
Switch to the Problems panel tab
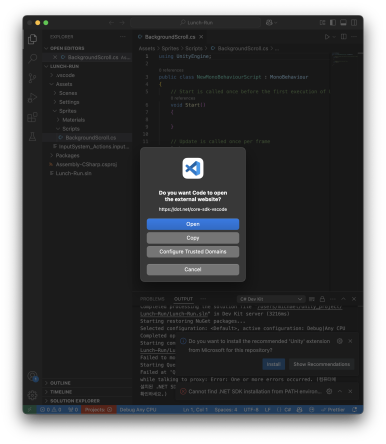pos(152,299)
